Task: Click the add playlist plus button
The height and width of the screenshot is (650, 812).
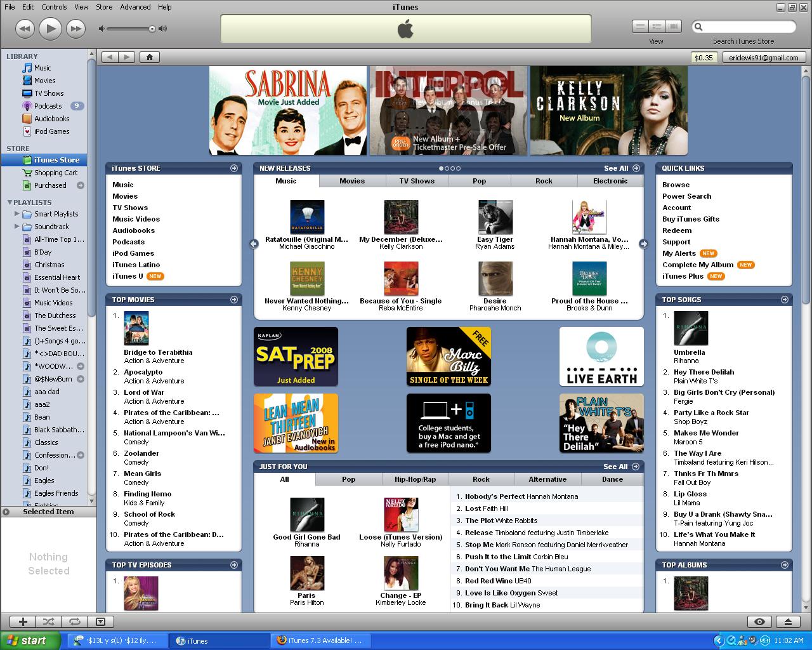Action: tap(23, 621)
